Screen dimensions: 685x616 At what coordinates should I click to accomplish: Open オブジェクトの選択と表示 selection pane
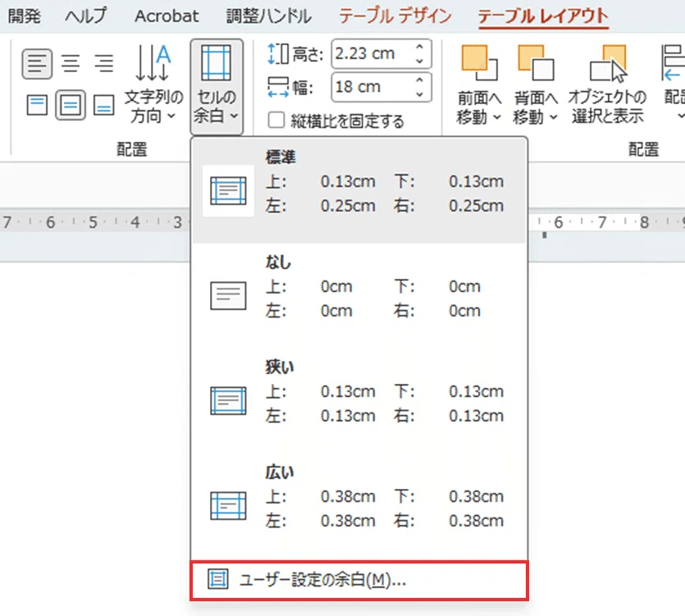pyautogui.click(x=607, y=84)
